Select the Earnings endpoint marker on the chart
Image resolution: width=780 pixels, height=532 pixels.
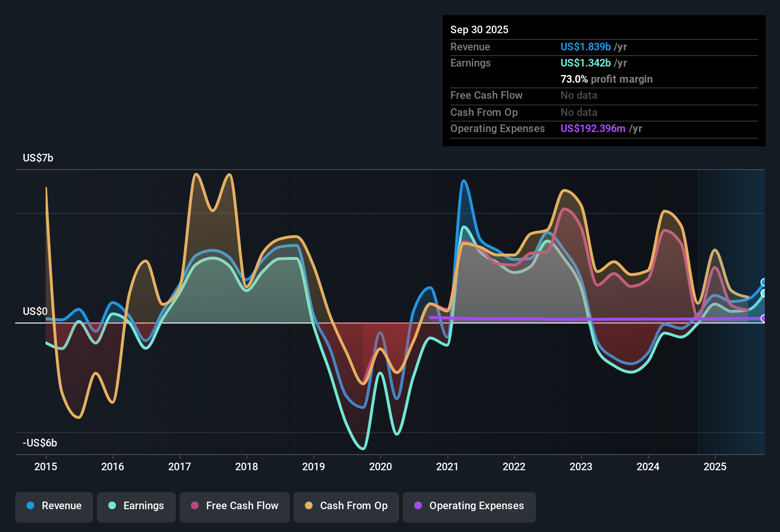(763, 294)
